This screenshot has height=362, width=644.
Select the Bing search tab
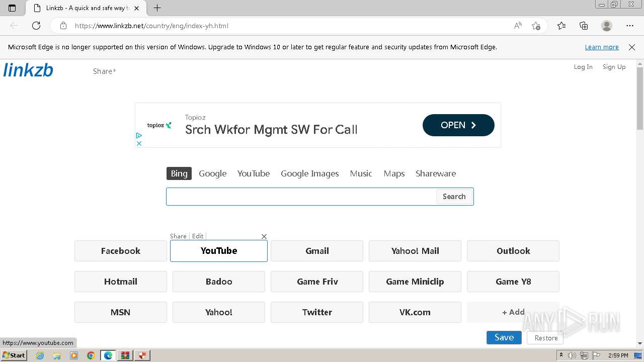(x=179, y=173)
